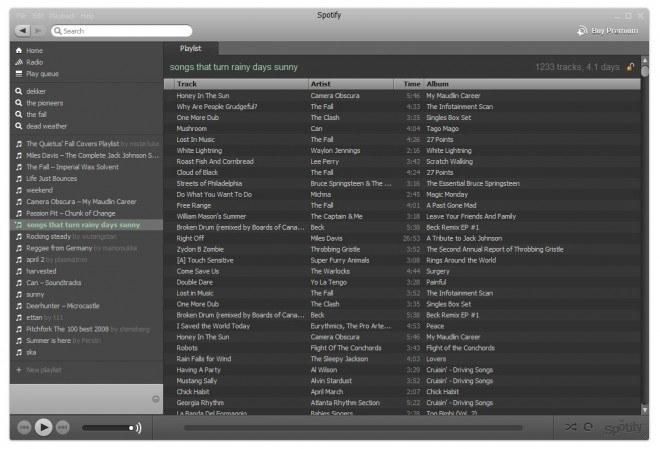
Task: Click music note icon beside 'april 2'
Action: click(x=19, y=260)
